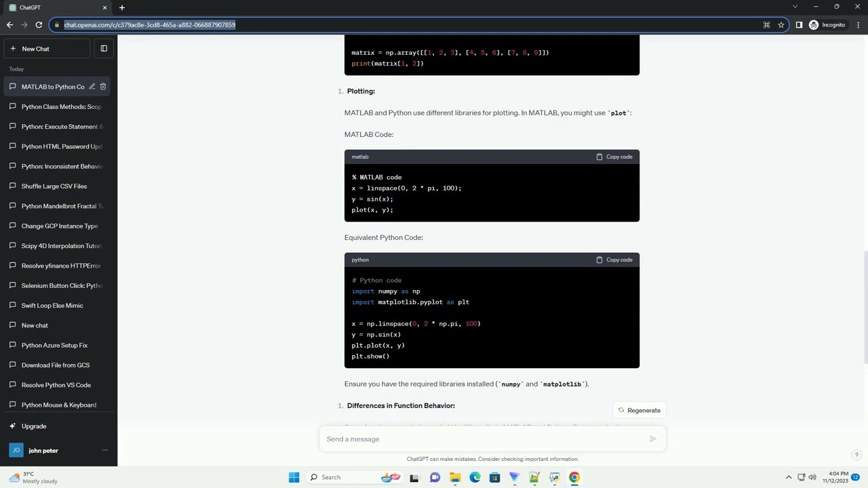
Task: Edit the MATLAB to Python chat title
Action: click(x=92, y=87)
